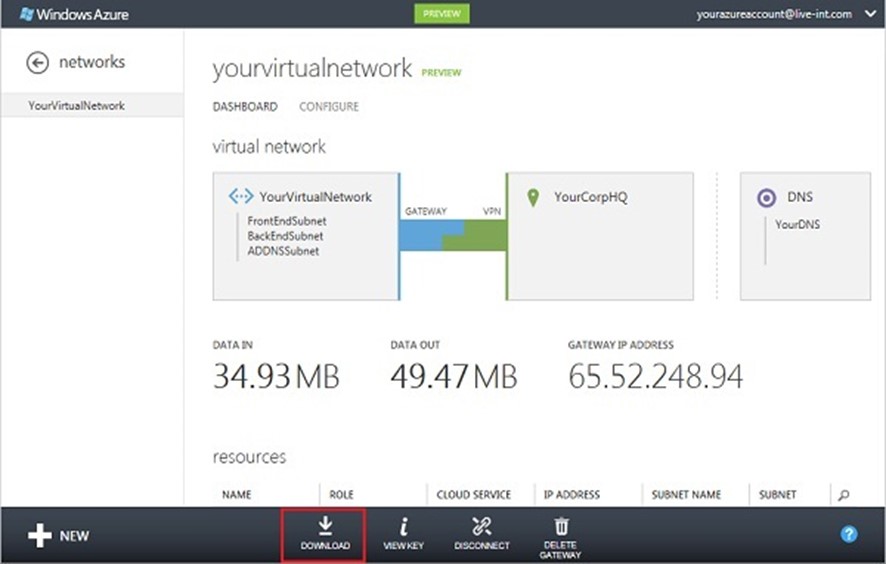Click ADDNSSubnet in the network box
This screenshot has height=564, width=886.
point(283,251)
